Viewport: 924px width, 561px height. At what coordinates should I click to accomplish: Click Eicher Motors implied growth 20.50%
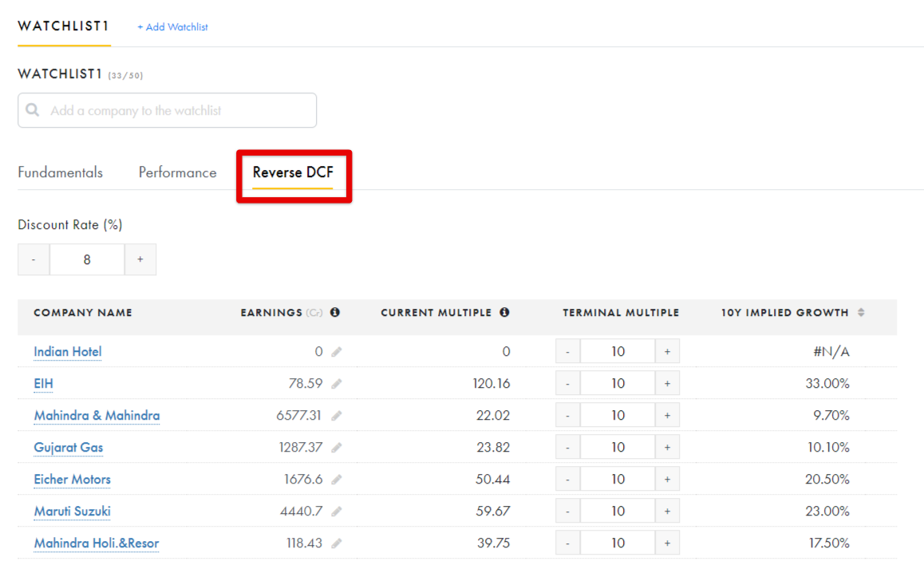pyautogui.click(x=827, y=479)
